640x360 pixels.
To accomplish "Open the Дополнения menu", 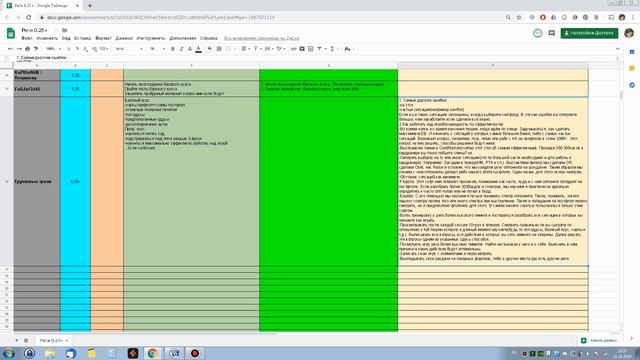I will (x=183, y=38).
